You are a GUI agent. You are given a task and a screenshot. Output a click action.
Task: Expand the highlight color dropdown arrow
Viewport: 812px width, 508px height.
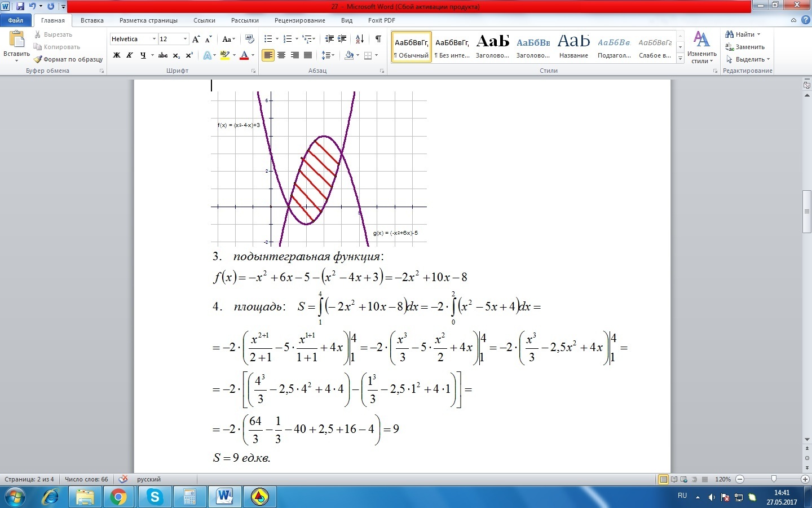233,55
